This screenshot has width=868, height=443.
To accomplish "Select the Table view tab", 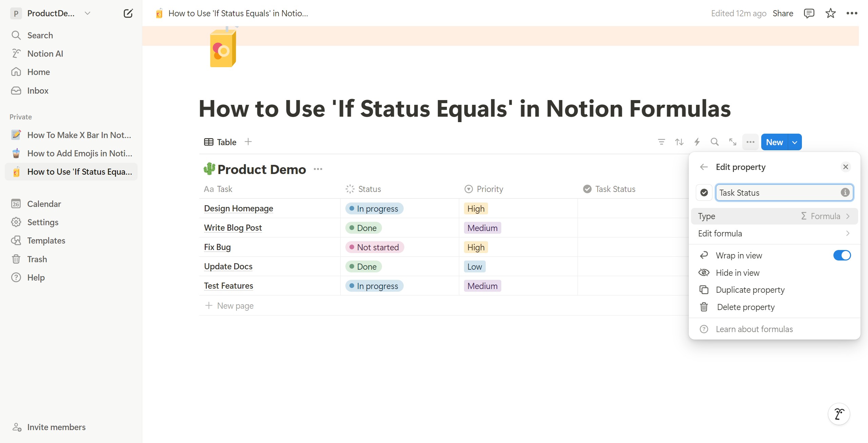I will coord(220,142).
